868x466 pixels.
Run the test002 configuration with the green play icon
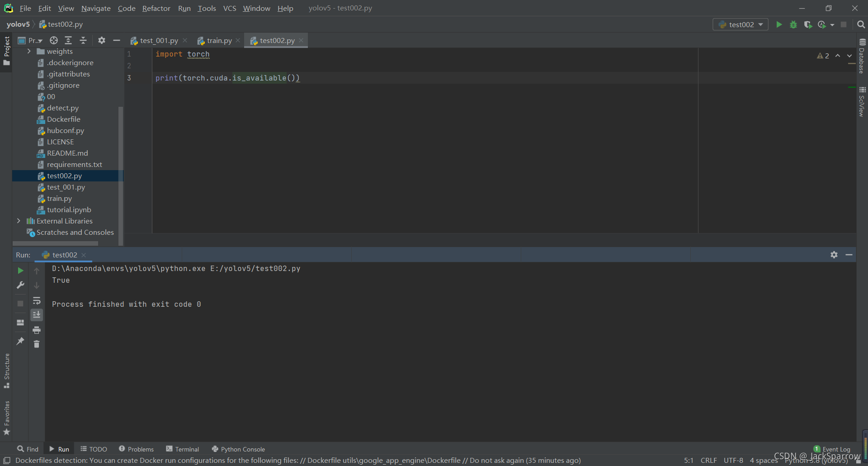(x=779, y=24)
